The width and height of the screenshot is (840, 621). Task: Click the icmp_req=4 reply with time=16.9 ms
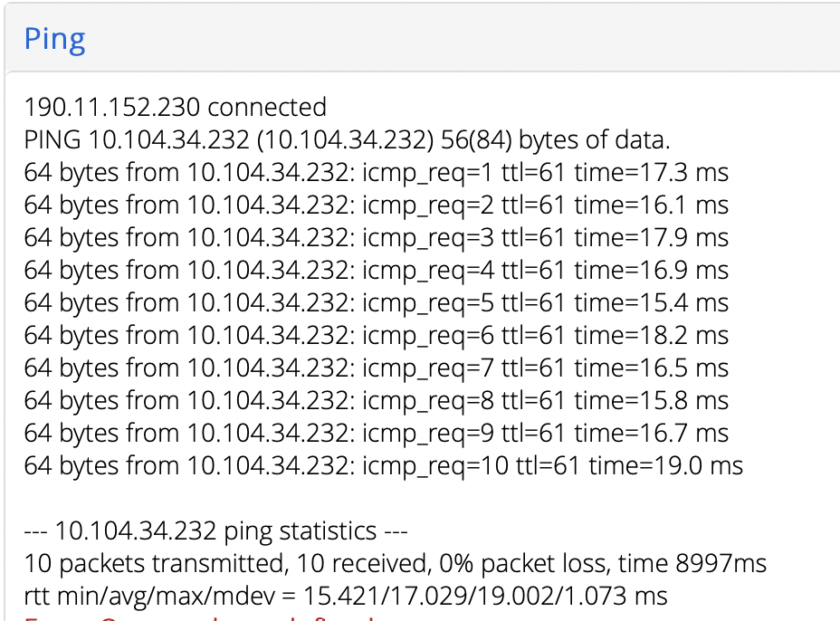[376, 270]
